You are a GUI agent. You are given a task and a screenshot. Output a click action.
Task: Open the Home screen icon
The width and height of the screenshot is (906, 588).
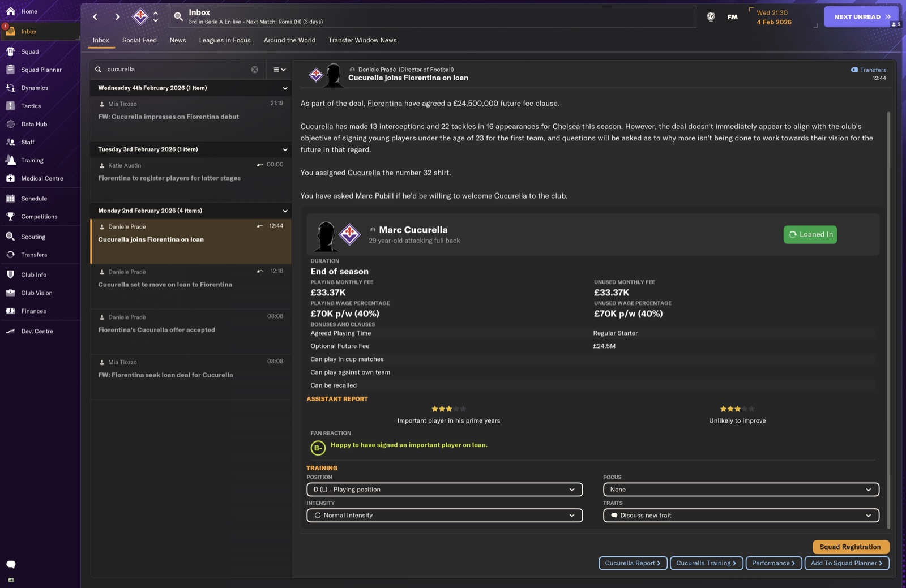point(10,11)
